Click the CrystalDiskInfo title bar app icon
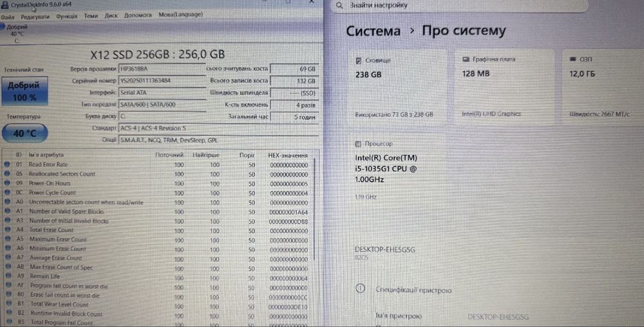644x327 pixels. coord(5,5)
